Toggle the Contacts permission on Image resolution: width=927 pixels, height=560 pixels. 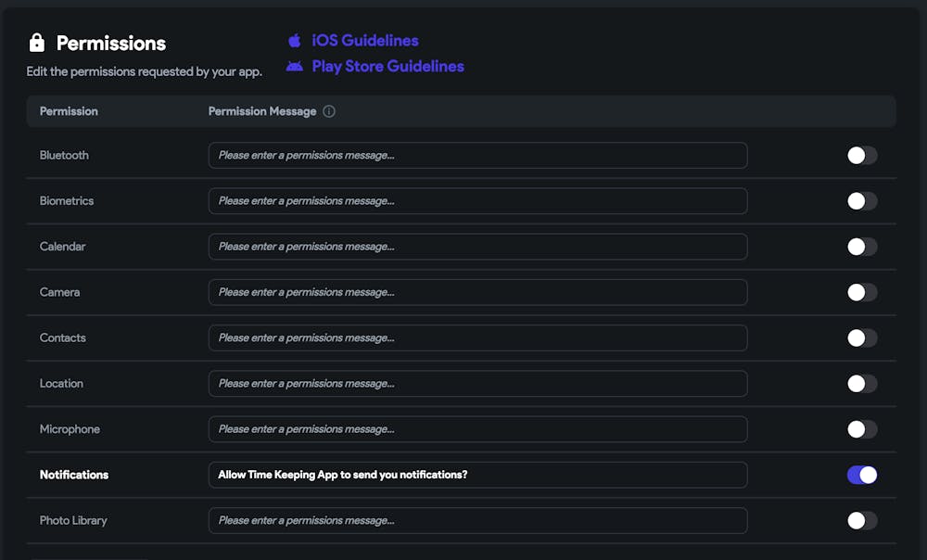click(x=862, y=337)
